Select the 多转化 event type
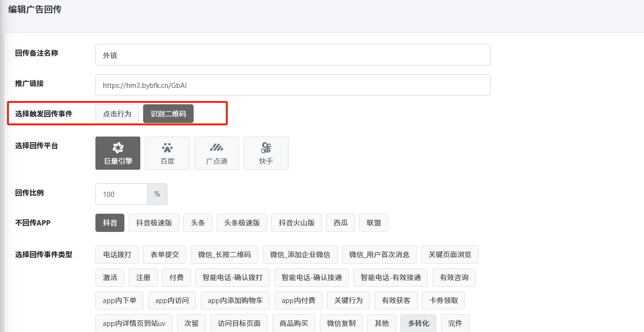The height and width of the screenshot is (332, 644). click(418, 323)
